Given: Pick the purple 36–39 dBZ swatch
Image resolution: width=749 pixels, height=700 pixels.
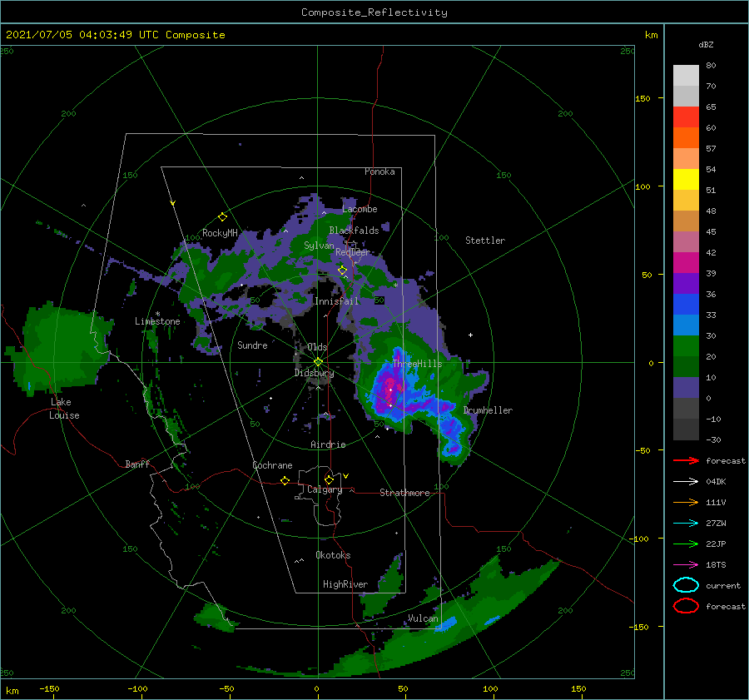Looking at the screenshot, I should point(686,284).
